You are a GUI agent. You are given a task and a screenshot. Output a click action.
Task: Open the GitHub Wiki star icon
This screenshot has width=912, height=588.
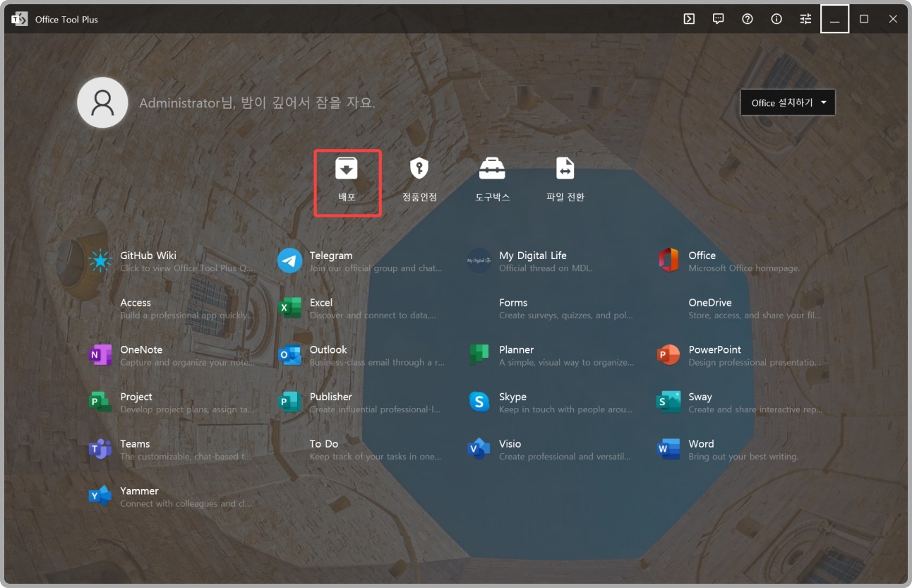point(100,261)
